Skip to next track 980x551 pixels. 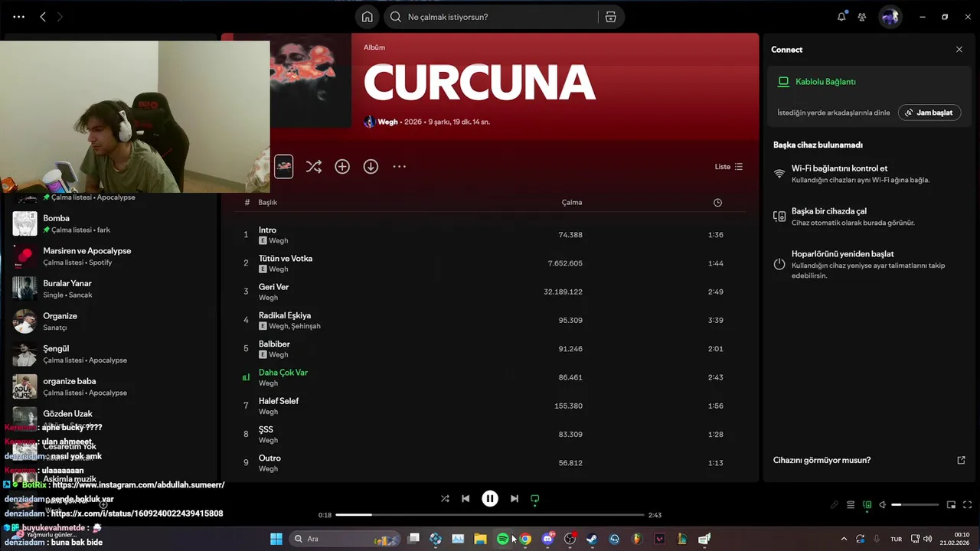pyautogui.click(x=514, y=498)
